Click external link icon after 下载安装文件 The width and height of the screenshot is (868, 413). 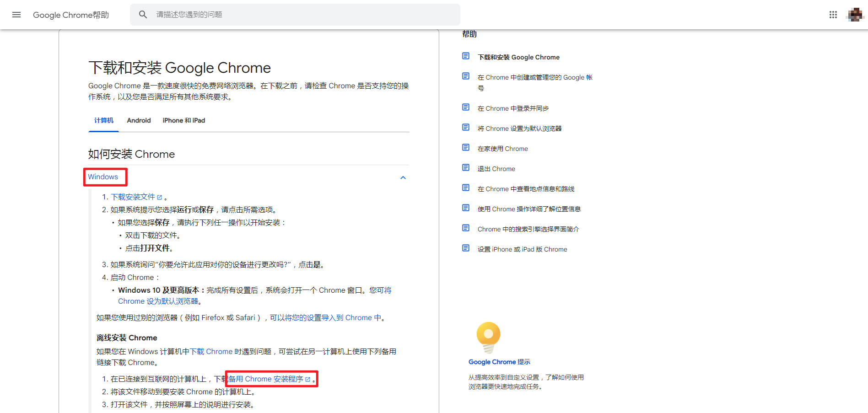pos(160,197)
